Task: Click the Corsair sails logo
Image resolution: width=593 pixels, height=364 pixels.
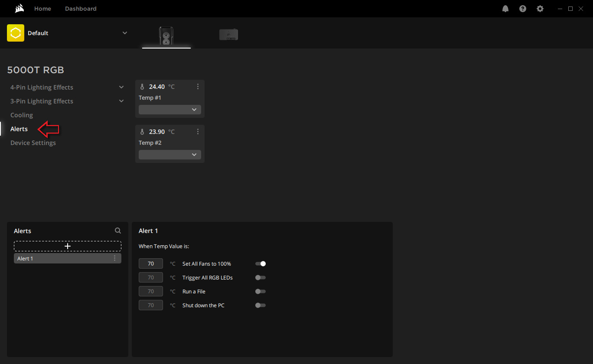Action: click(19, 9)
